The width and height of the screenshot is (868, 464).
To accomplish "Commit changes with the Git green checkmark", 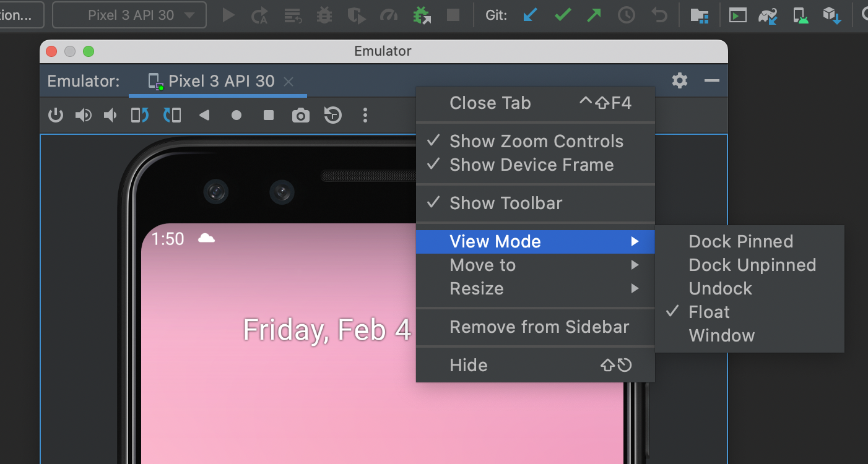I will (563, 15).
